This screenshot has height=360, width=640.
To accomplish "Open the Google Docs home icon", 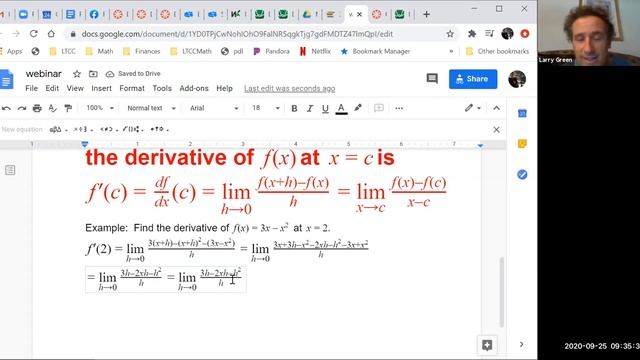I will pos(6,79).
